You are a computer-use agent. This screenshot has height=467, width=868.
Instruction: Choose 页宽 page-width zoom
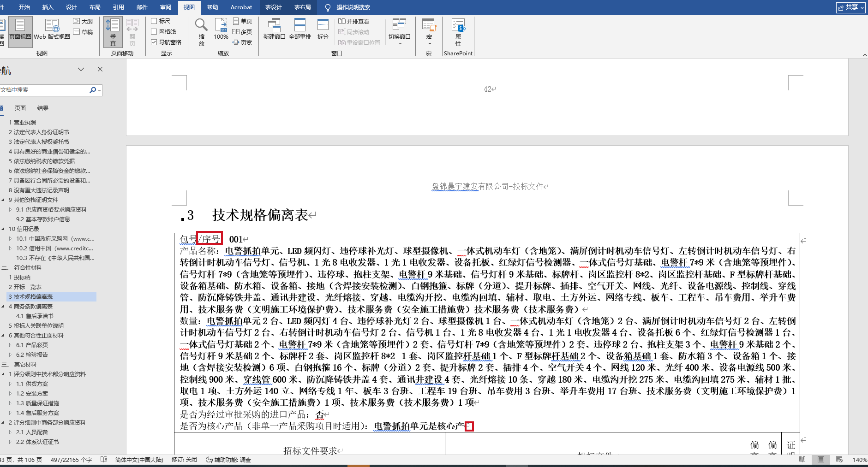[x=242, y=42]
